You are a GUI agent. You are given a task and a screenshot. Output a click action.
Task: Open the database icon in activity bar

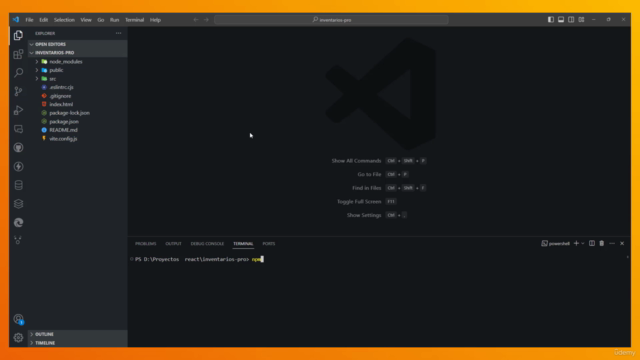18,185
